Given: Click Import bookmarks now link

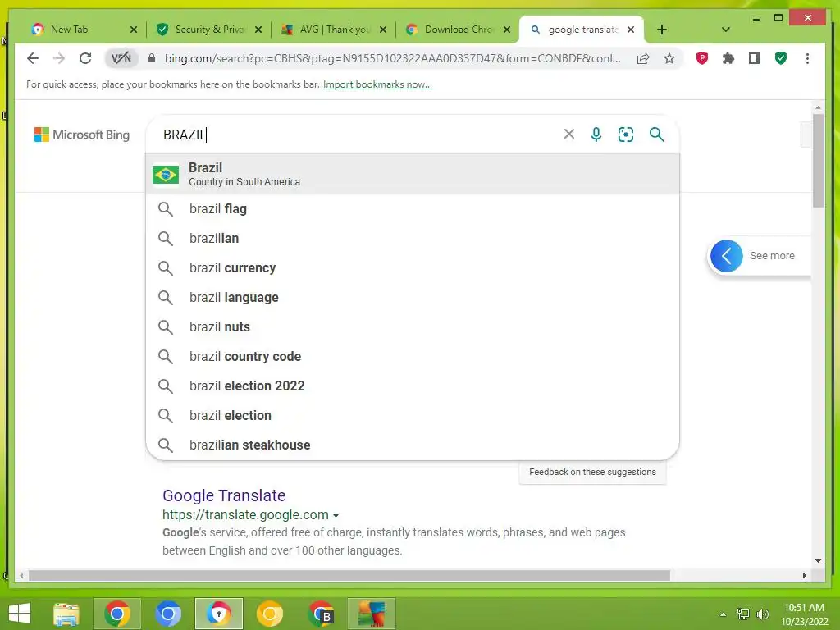Looking at the screenshot, I should coord(377,84).
